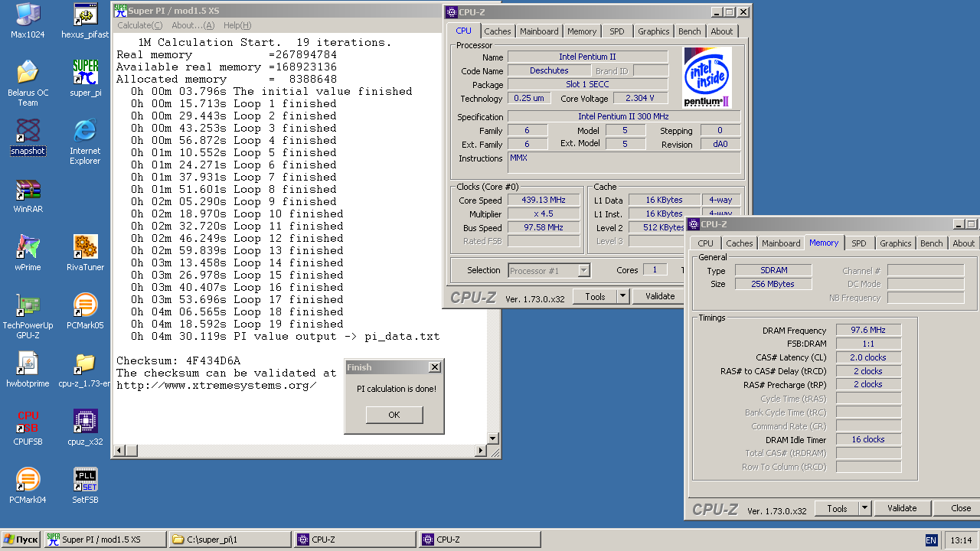Select the snapshot desktop icon

(x=28, y=130)
